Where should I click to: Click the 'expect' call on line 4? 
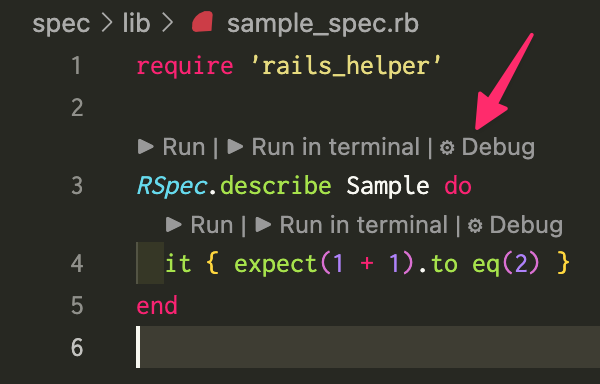(276, 265)
